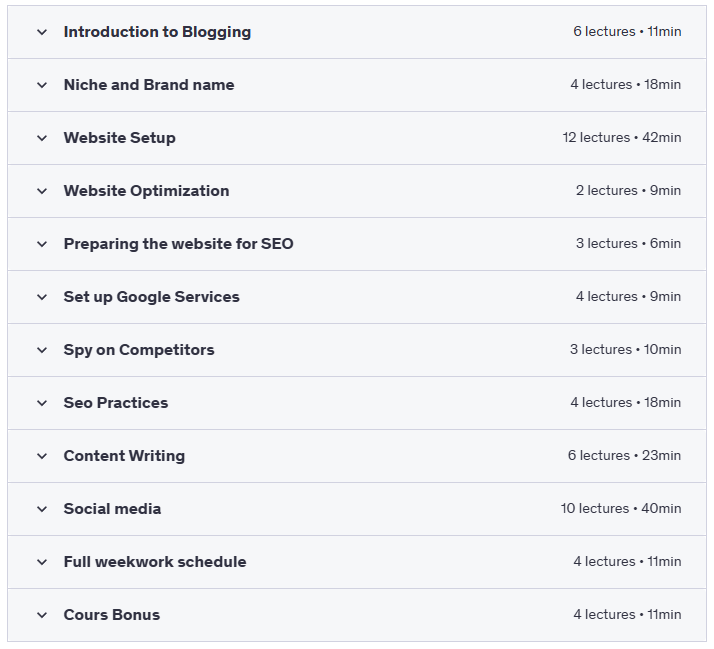Click "12 lectures • 42min" duration text
The height and width of the screenshot is (649, 714).
tap(621, 138)
